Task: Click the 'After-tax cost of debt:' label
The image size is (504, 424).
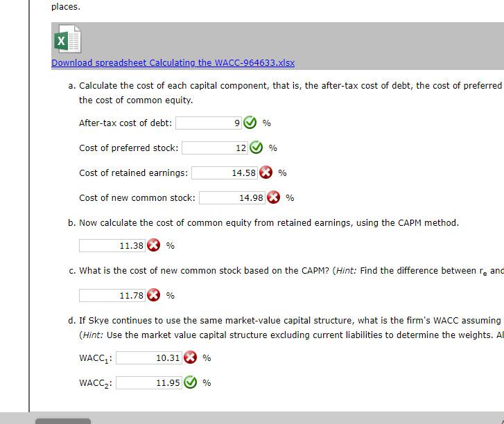Action: pos(125,123)
